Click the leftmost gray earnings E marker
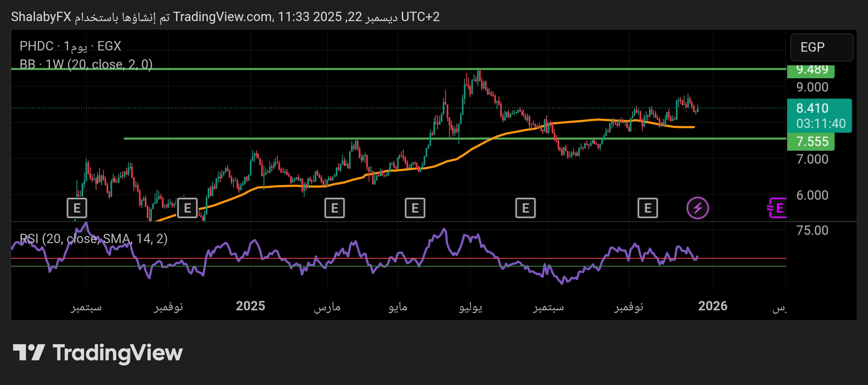 (x=77, y=208)
